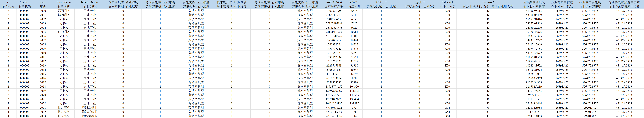Click the year 2022 cell
The height and width of the screenshot is (118, 644).
coord(43,103)
